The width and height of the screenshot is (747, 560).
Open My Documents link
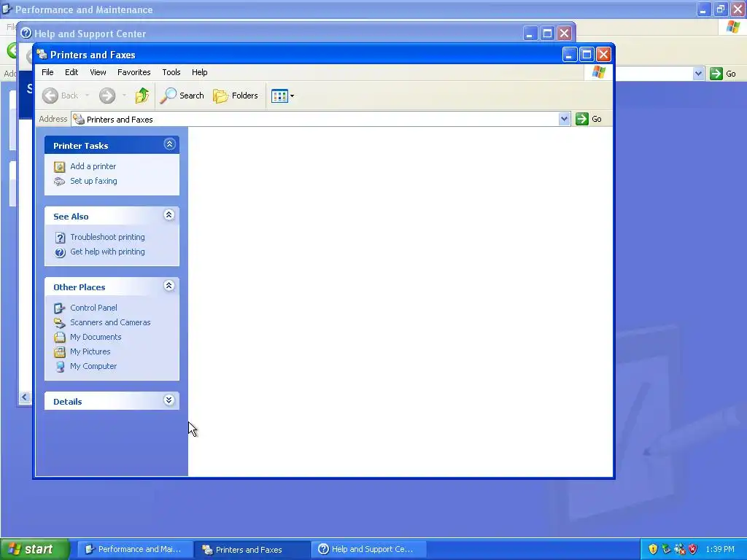(96, 337)
